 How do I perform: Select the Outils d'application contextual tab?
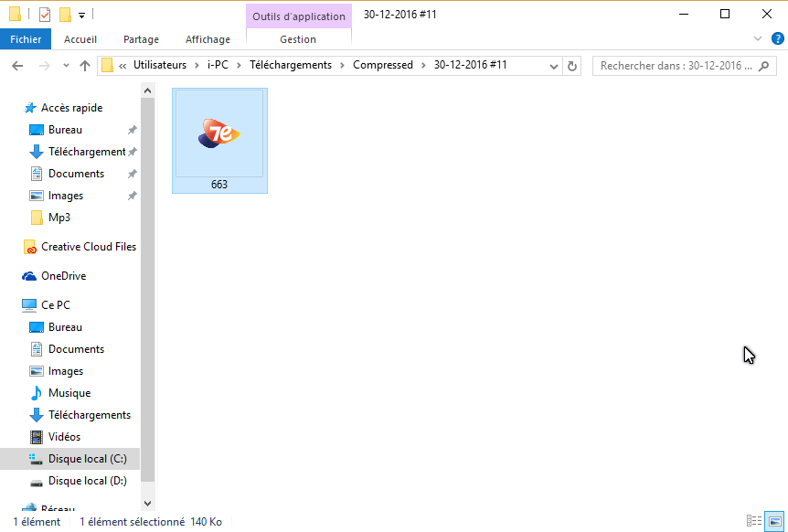pos(299,16)
